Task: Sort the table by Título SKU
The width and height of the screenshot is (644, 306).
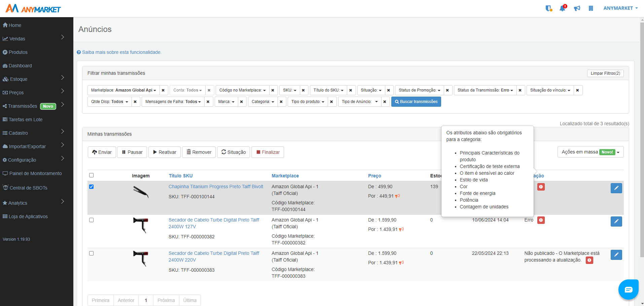Action: [181, 176]
